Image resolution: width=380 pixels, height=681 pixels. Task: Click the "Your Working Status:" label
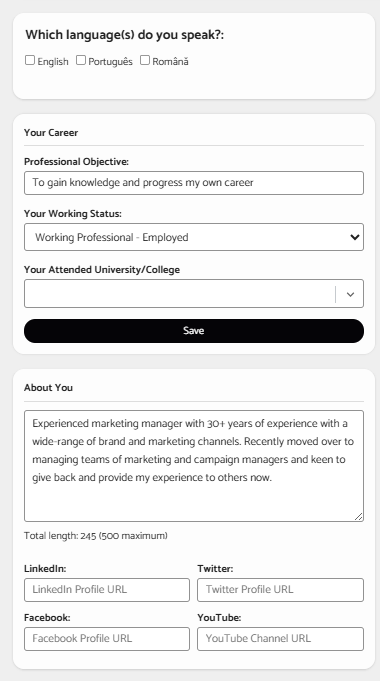click(x=73, y=214)
